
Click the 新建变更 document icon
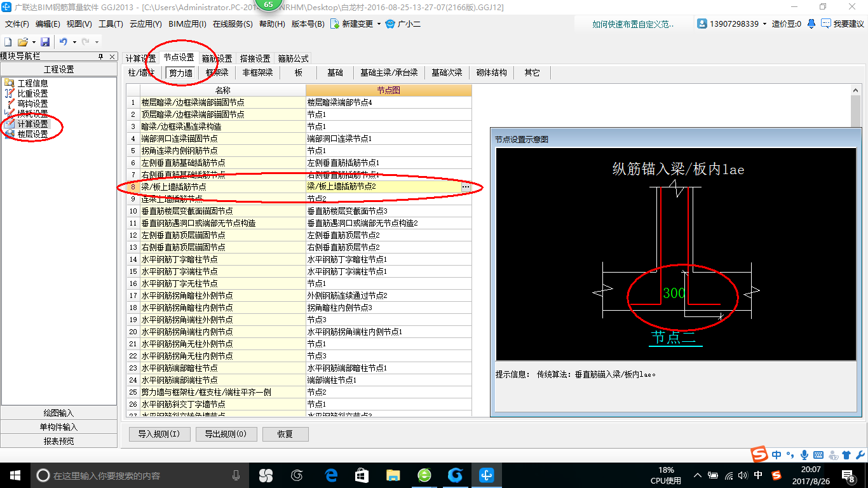point(334,24)
